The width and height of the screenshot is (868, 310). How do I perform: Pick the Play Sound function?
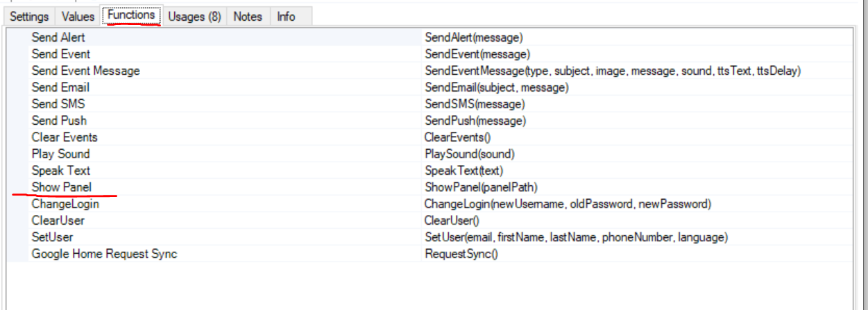click(60, 154)
